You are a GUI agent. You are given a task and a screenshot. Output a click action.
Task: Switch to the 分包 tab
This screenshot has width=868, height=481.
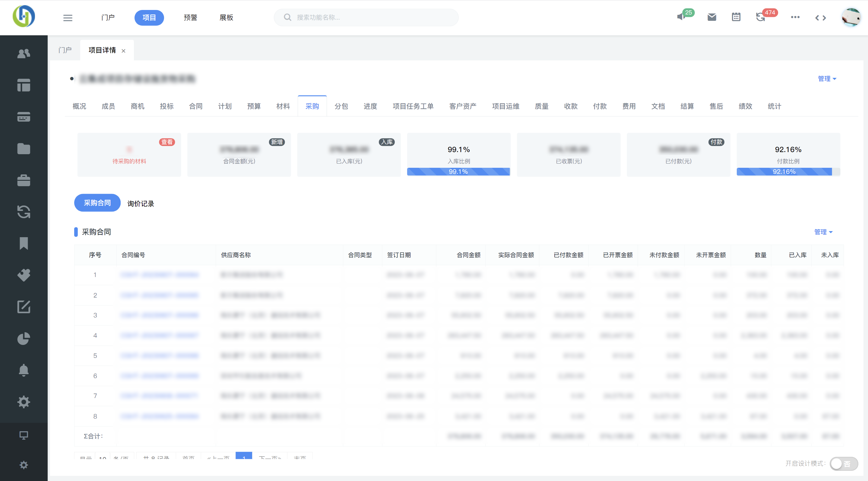tap(341, 106)
